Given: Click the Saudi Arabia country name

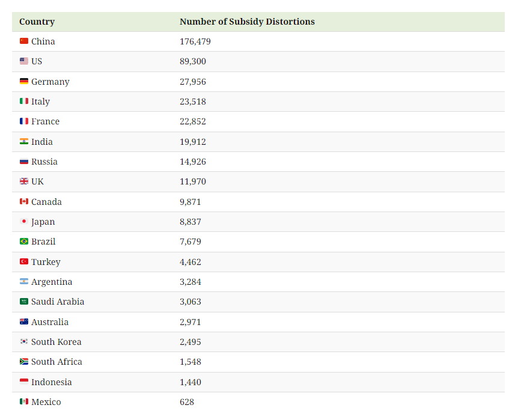Looking at the screenshot, I should tap(58, 302).
